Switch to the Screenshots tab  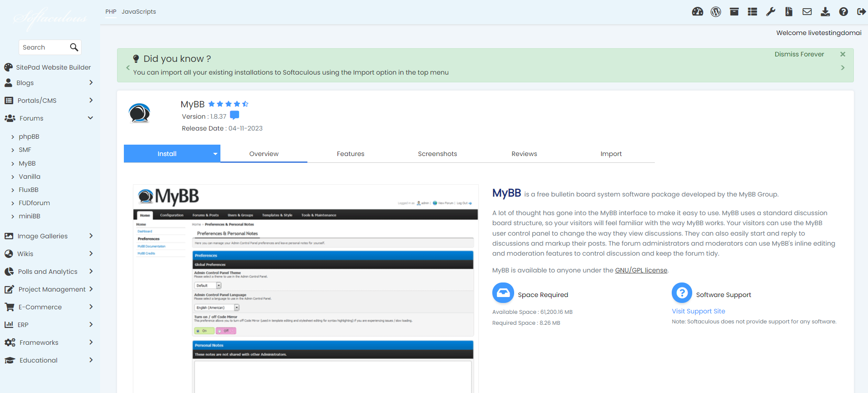coord(437,154)
